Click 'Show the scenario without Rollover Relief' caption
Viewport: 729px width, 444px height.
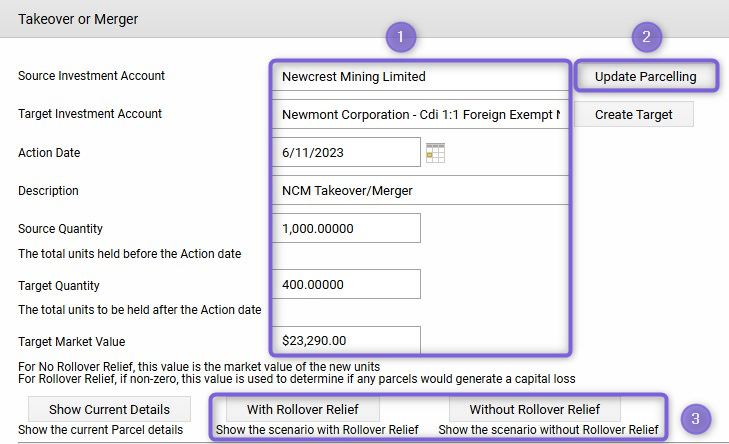click(x=549, y=430)
